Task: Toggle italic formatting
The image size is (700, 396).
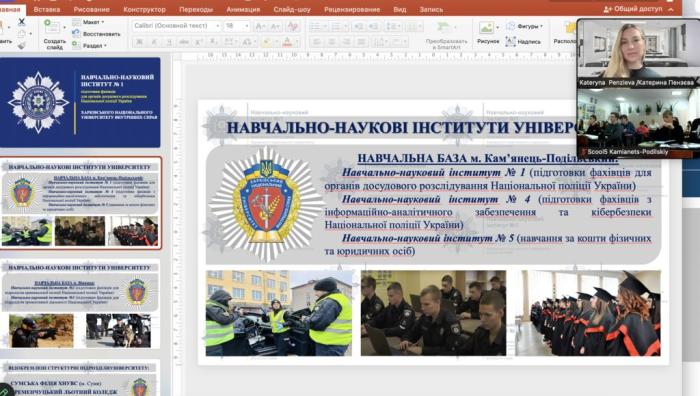Action: click(x=154, y=42)
